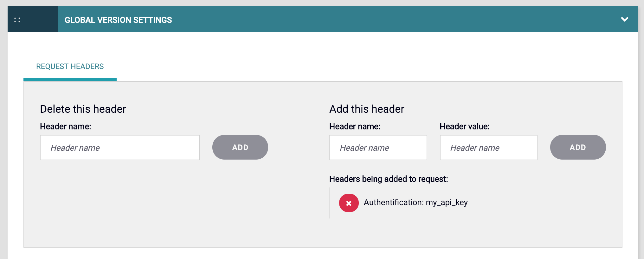
Task: Collapse the Global Version Settings panel
Action: 624,19
